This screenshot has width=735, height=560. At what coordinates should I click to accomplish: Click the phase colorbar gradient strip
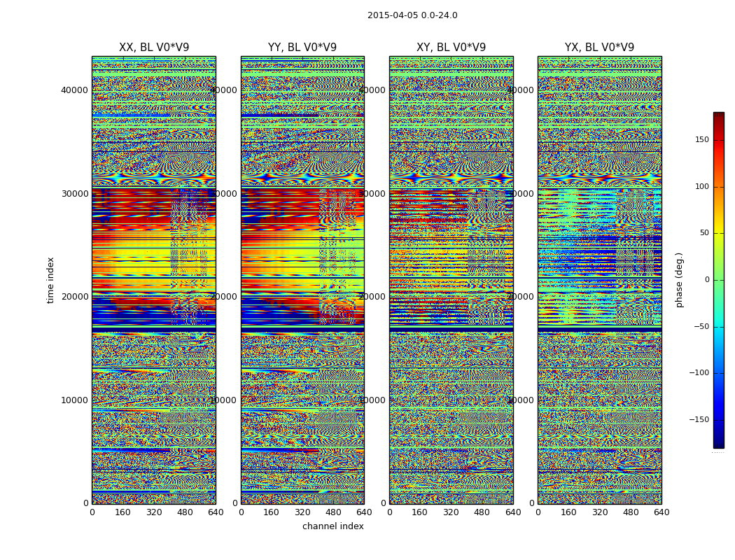click(719, 280)
